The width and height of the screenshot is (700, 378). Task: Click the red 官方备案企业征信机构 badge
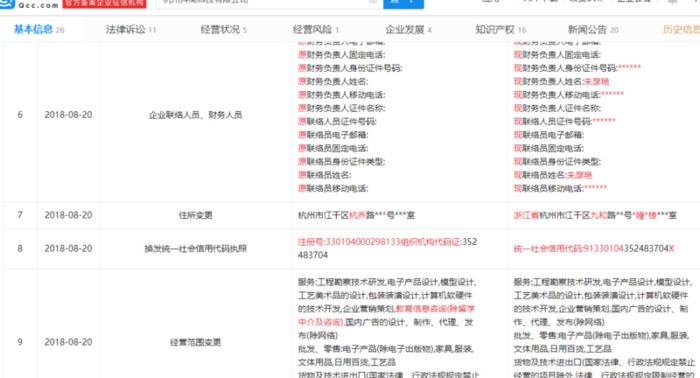[104, 4]
